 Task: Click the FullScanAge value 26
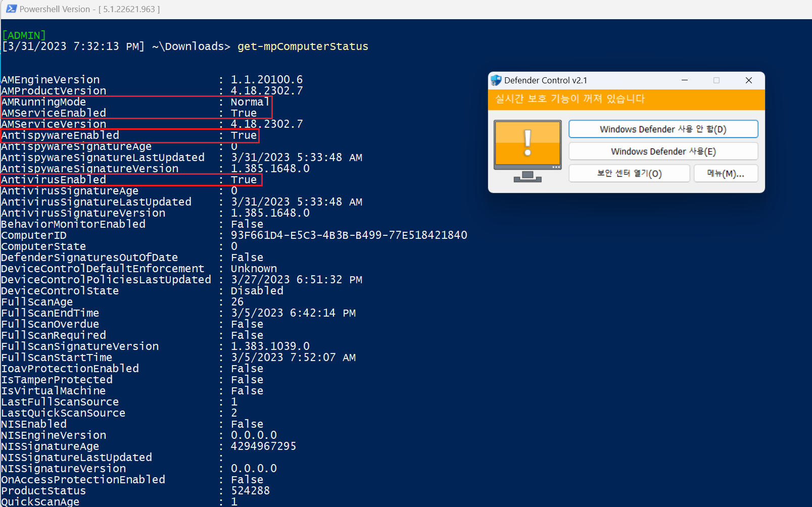pos(237,302)
